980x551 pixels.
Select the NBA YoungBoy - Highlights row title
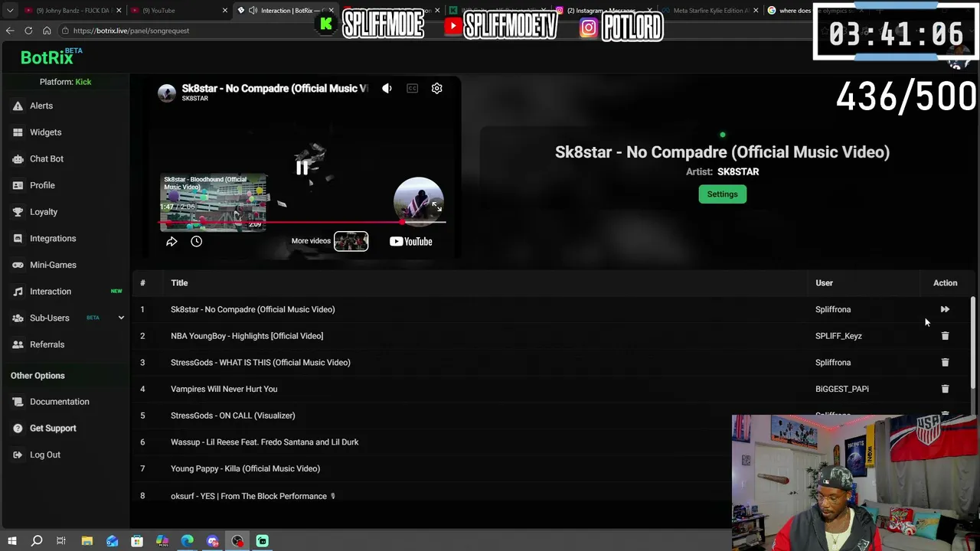(x=247, y=336)
